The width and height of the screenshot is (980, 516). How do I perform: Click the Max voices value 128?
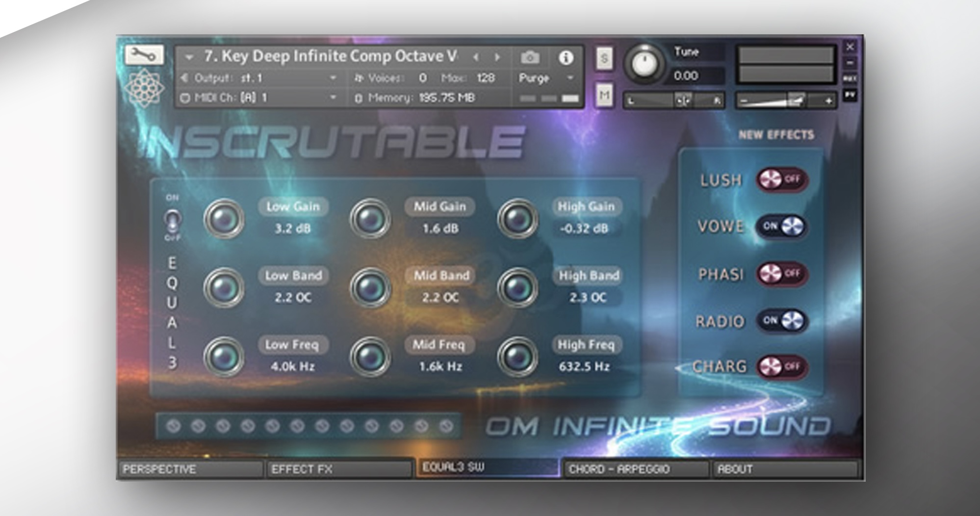pyautogui.click(x=485, y=78)
